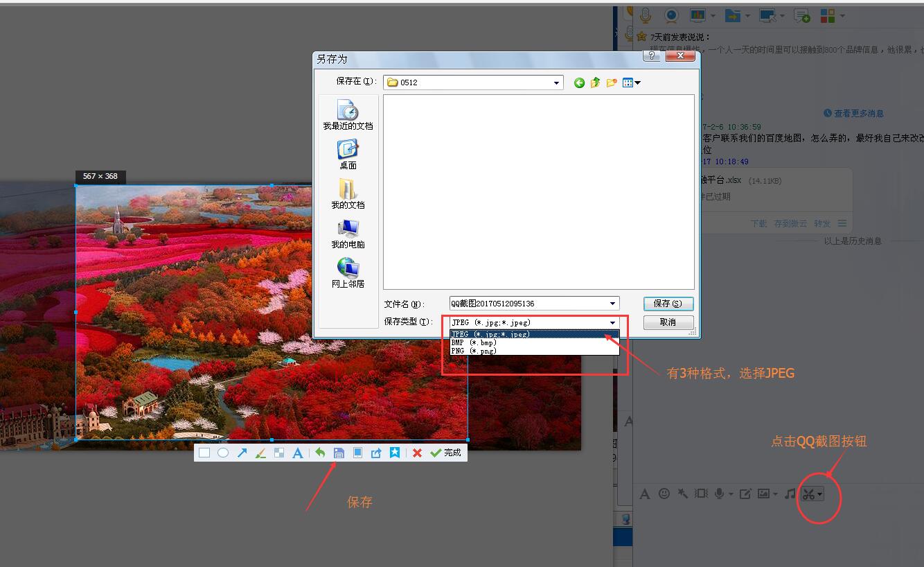Viewport: 924px width, 567px height.
Task: Open 查看更多消息 link in chat
Action: tap(858, 113)
